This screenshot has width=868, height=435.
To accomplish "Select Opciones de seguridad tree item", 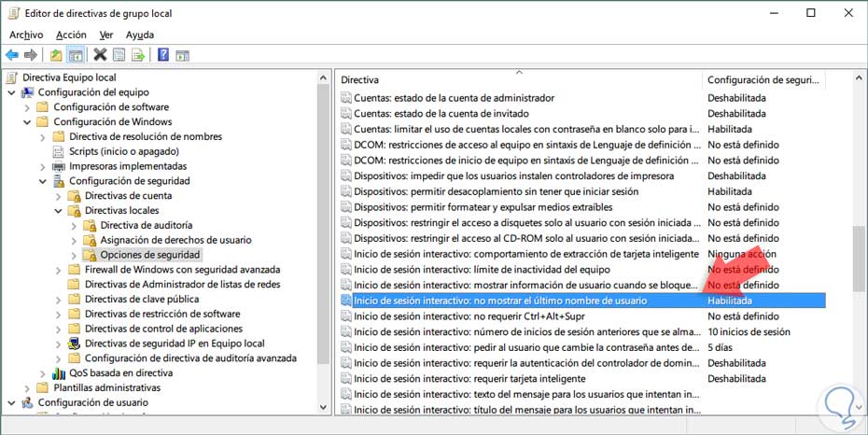I will [x=150, y=255].
